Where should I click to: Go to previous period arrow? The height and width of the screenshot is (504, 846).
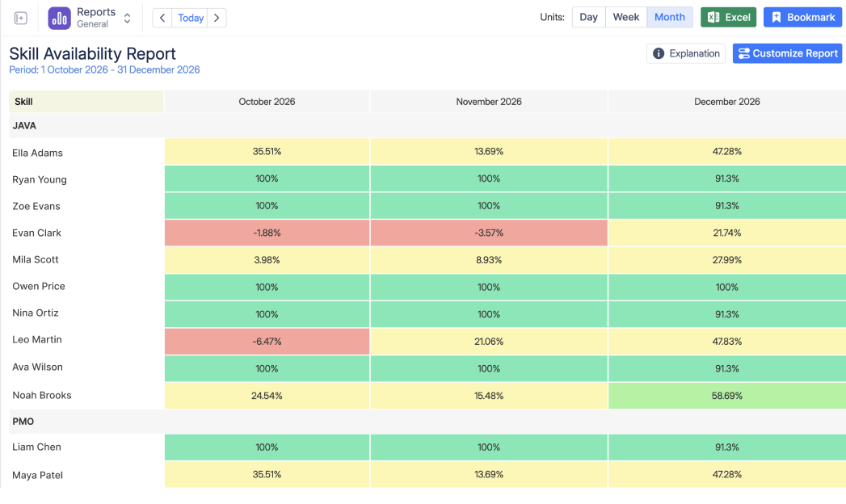[162, 18]
